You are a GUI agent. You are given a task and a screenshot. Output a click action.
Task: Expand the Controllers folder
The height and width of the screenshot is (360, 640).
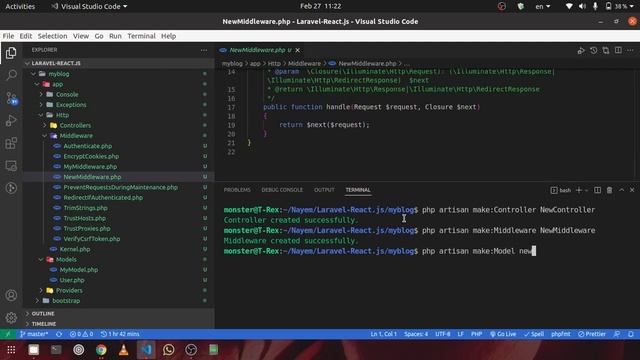118,125
